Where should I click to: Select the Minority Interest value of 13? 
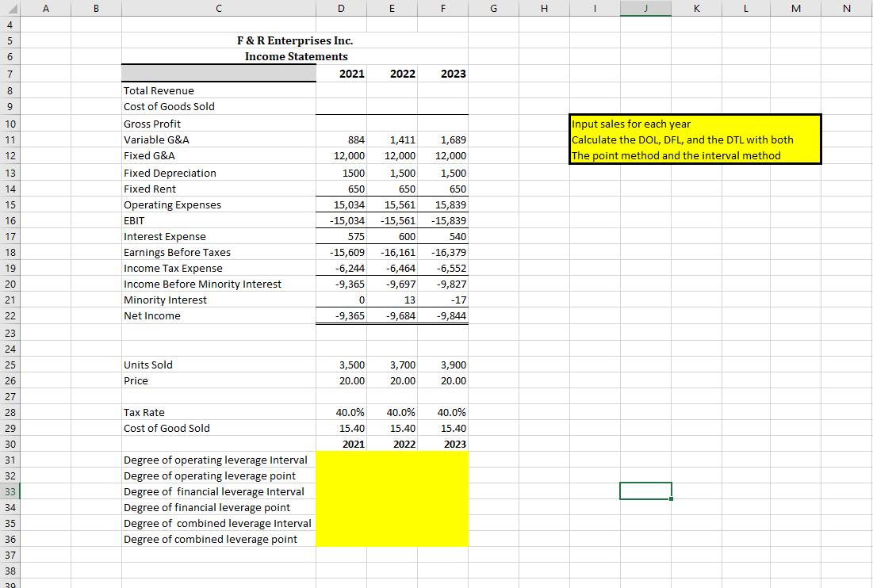pyautogui.click(x=392, y=300)
